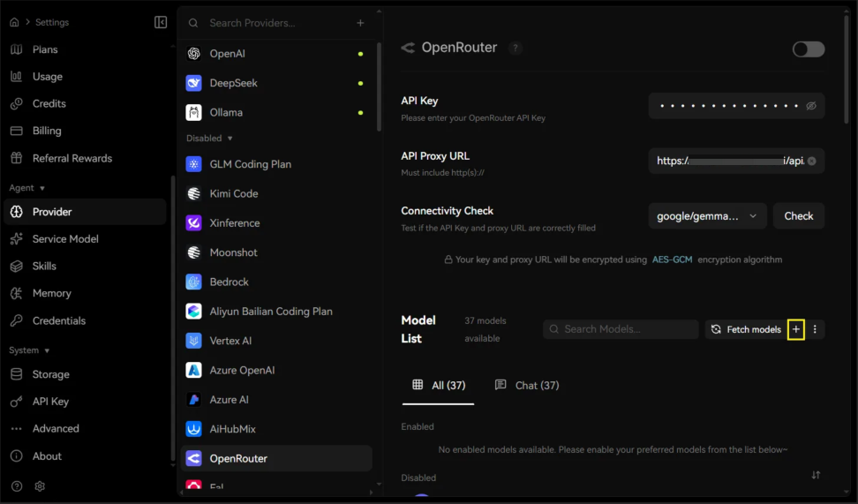Switch to the Chat (37) tab

[x=527, y=385]
